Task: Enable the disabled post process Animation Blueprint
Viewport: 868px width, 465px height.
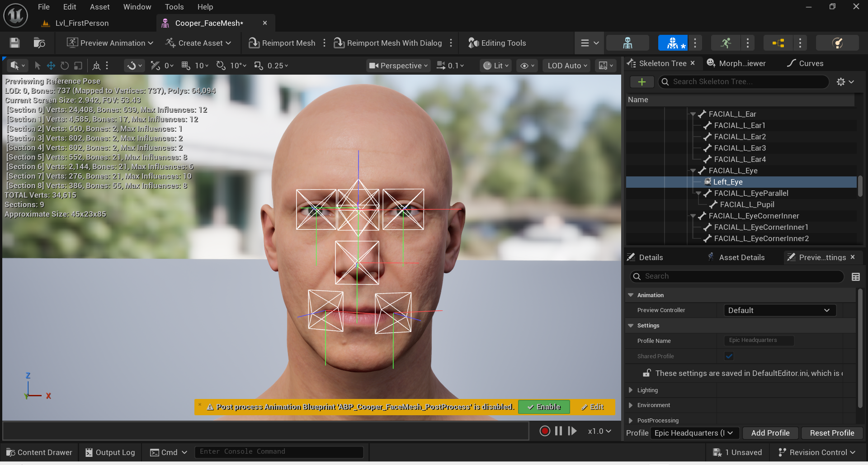Action: (544, 407)
